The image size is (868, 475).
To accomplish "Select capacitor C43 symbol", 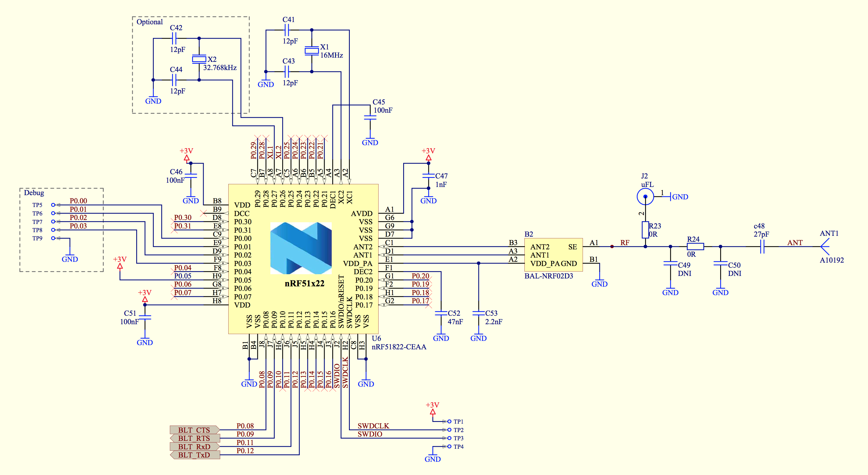I will click(x=287, y=71).
